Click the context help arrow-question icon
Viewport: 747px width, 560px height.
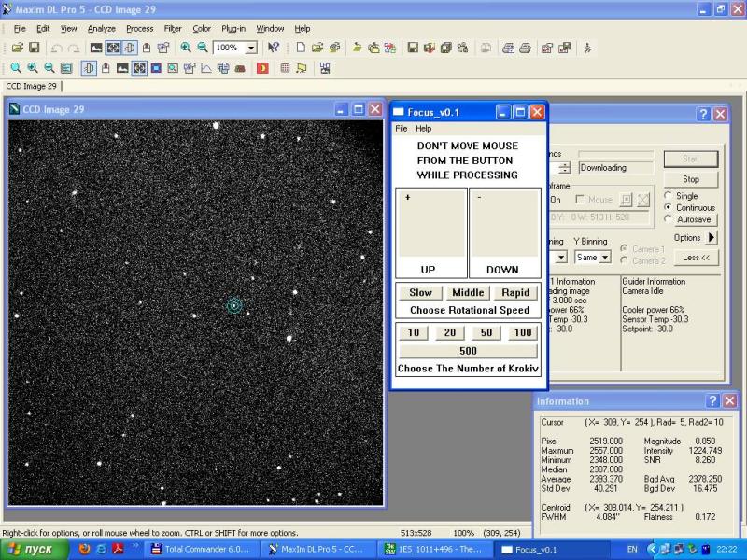(274, 48)
